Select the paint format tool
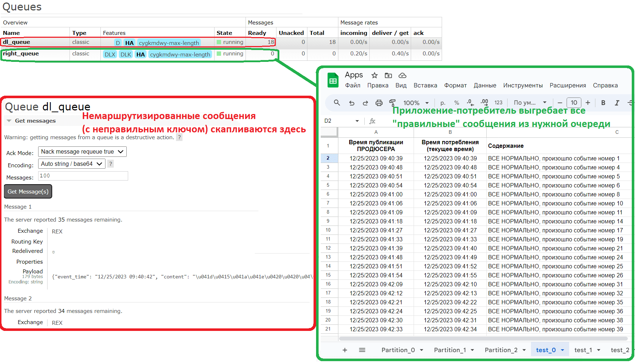Viewport: 635px width, 364px height. (x=392, y=103)
